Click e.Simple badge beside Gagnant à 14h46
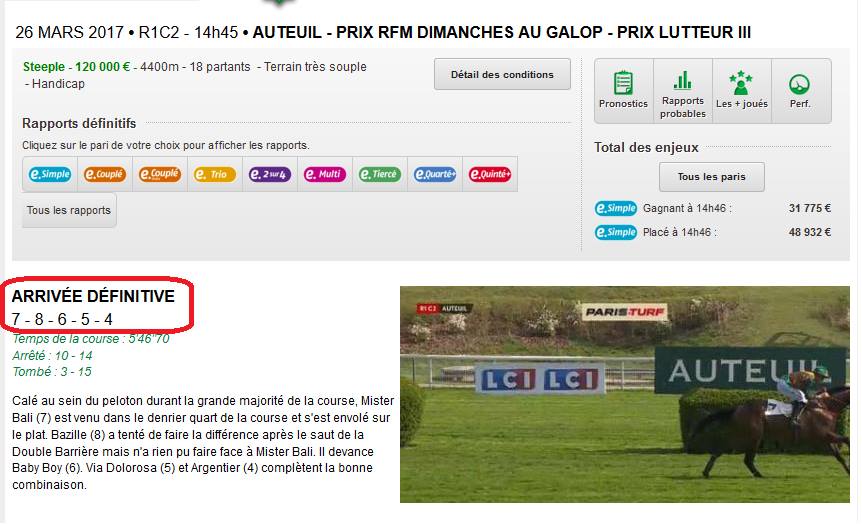The height and width of the screenshot is (524, 862). point(616,208)
